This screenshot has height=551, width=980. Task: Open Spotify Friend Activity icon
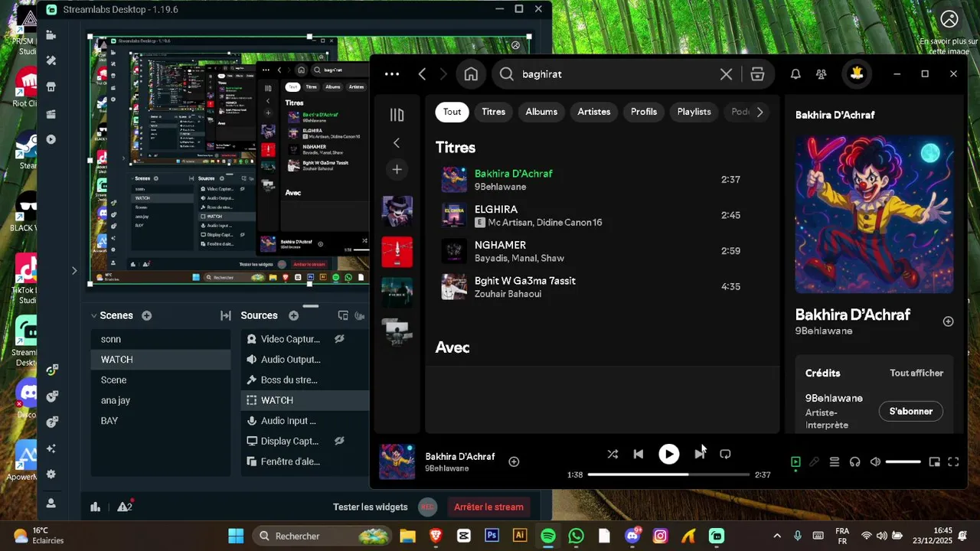pyautogui.click(x=822, y=74)
